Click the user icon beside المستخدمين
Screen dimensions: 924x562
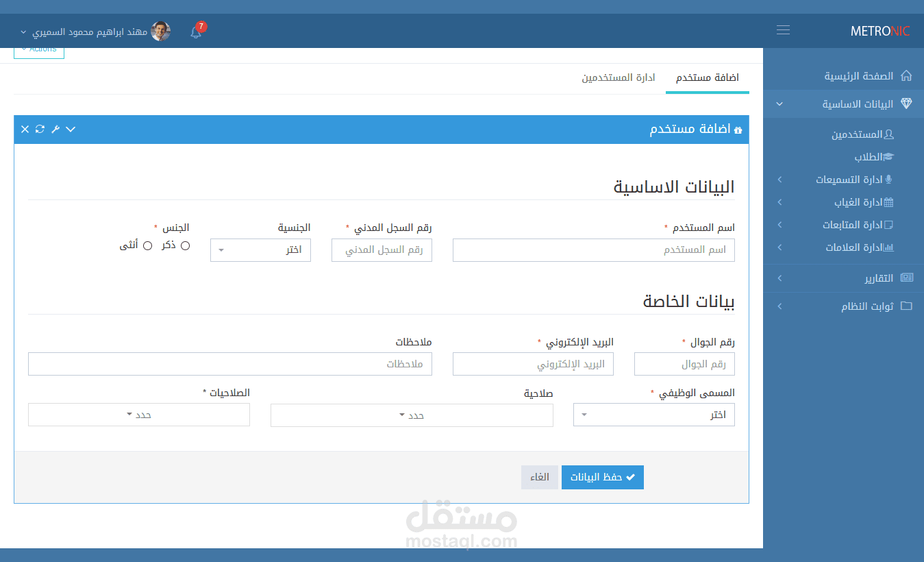(889, 134)
